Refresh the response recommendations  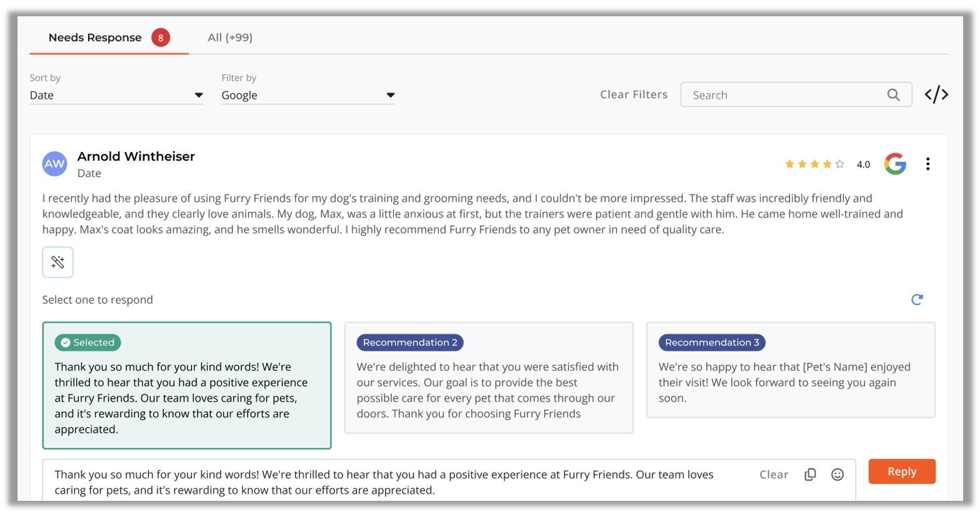click(917, 300)
